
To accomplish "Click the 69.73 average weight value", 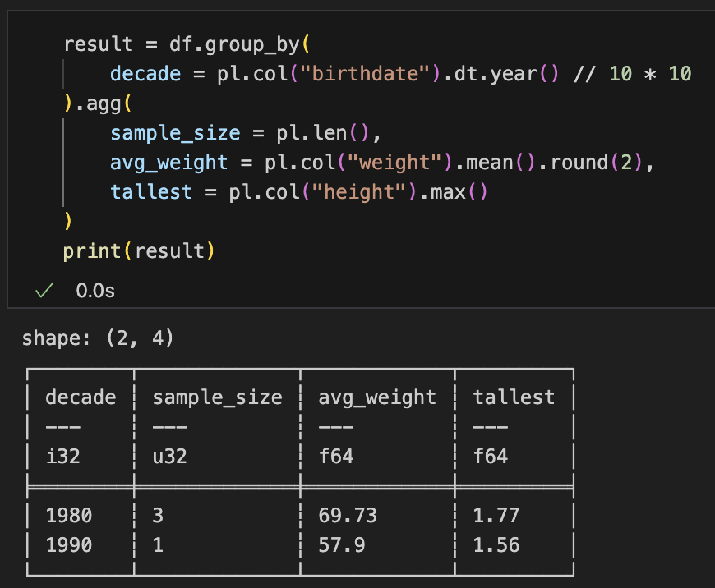I will click(x=347, y=516).
